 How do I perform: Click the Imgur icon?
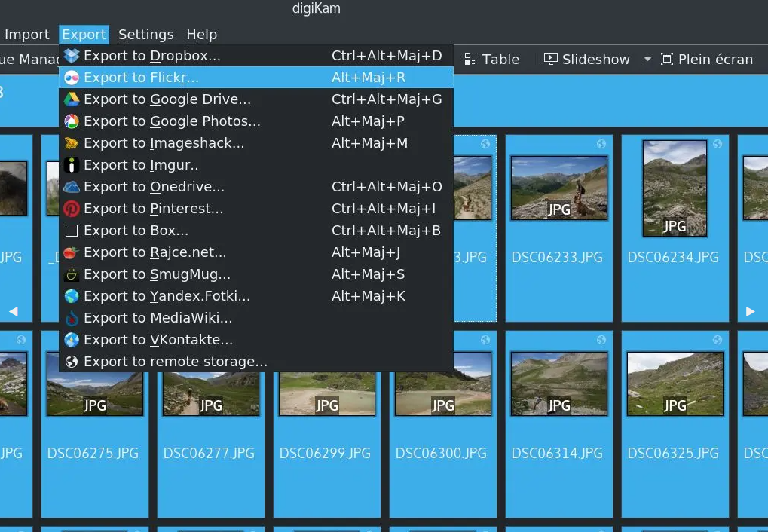72,165
